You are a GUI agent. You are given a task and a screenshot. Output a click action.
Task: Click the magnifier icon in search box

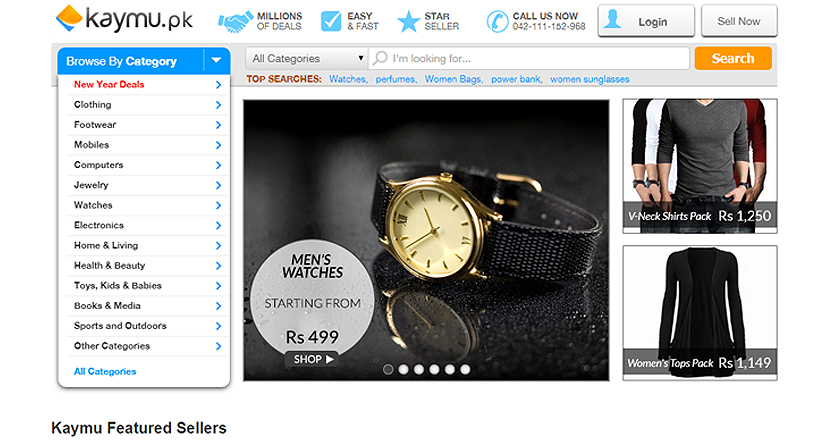pos(380,58)
